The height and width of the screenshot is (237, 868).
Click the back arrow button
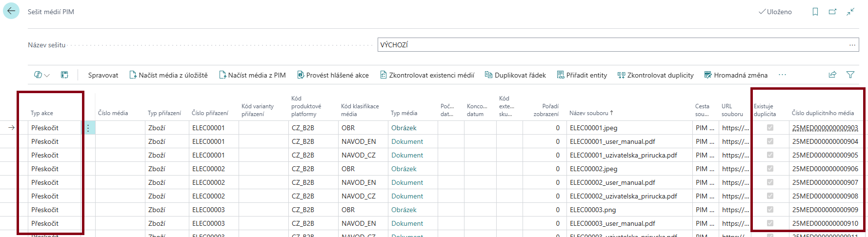[x=11, y=11]
